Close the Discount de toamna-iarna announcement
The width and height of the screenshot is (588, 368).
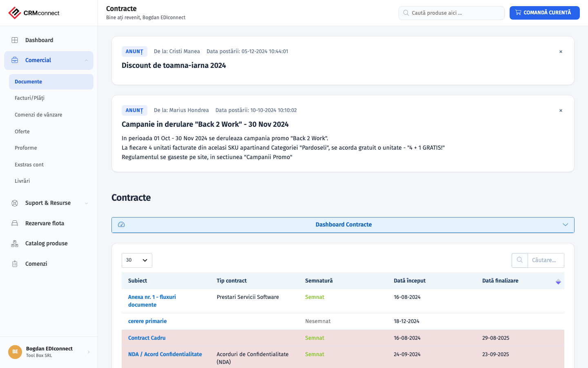point(561,52)
